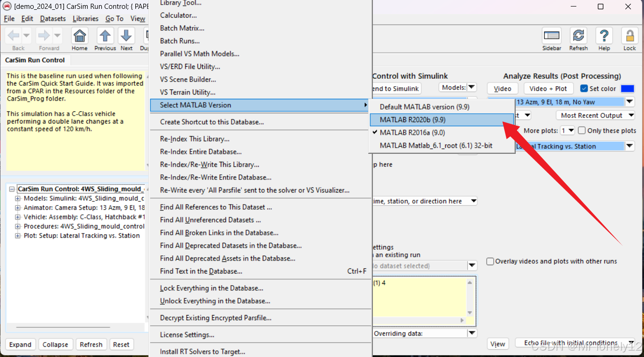Open the More plots count dropdown
The width and height of the screenshot is (644, 357).
[568, 130]
